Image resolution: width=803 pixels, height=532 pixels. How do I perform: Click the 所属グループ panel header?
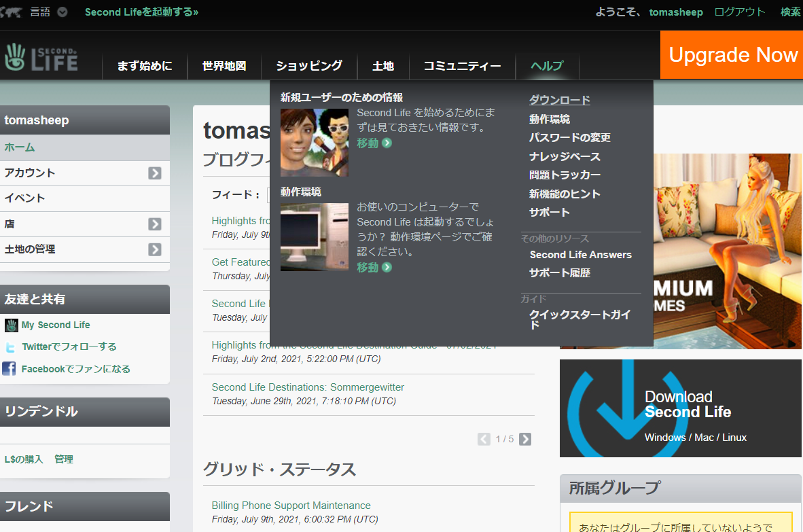[x=681, y=488]
